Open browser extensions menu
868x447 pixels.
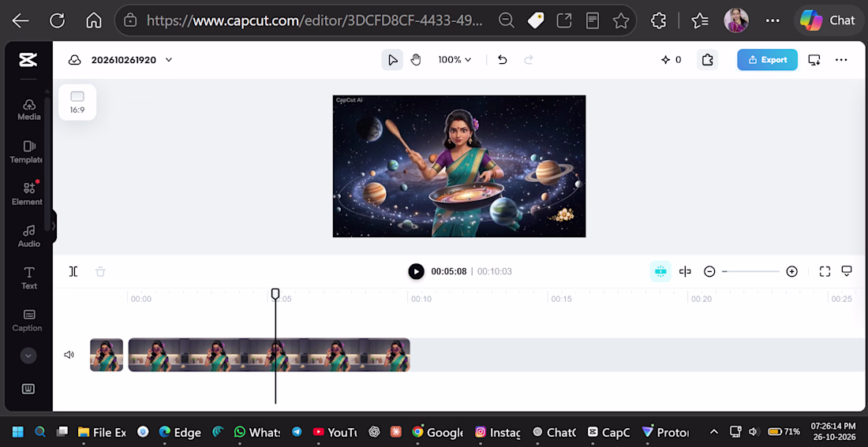tap(658, 20)
